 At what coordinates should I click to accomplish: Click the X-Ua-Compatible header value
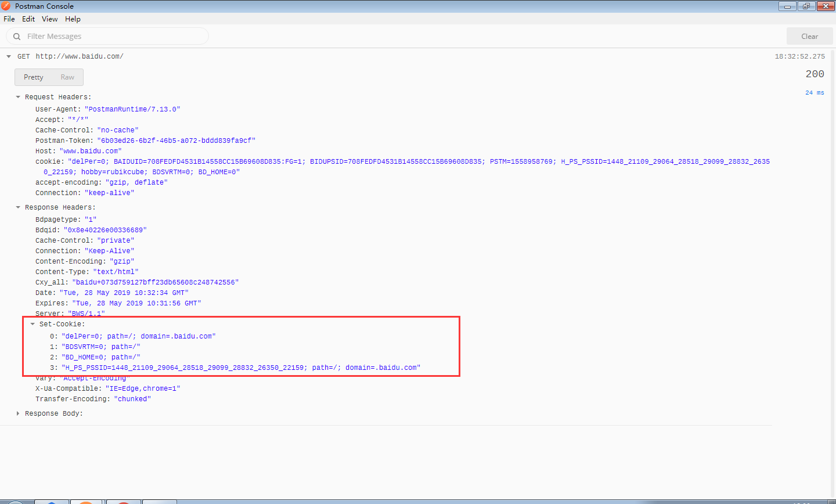(143, 388)
